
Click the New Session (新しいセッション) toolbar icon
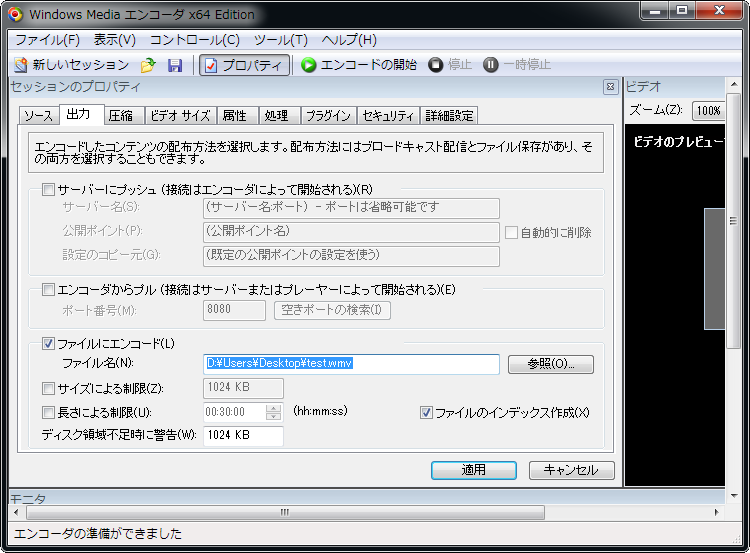pyautogui.click(x=21, y=65)
